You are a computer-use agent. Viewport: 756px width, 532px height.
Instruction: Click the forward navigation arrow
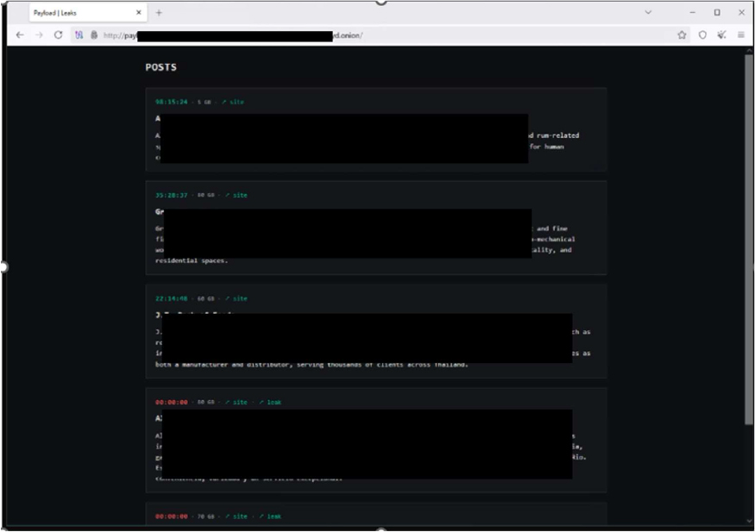tap(39, 34)
